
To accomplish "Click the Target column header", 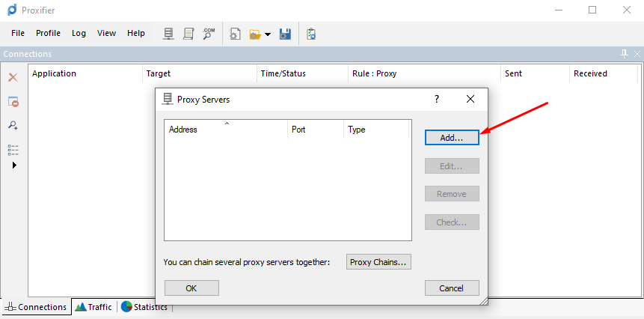I will coord(200,73).
